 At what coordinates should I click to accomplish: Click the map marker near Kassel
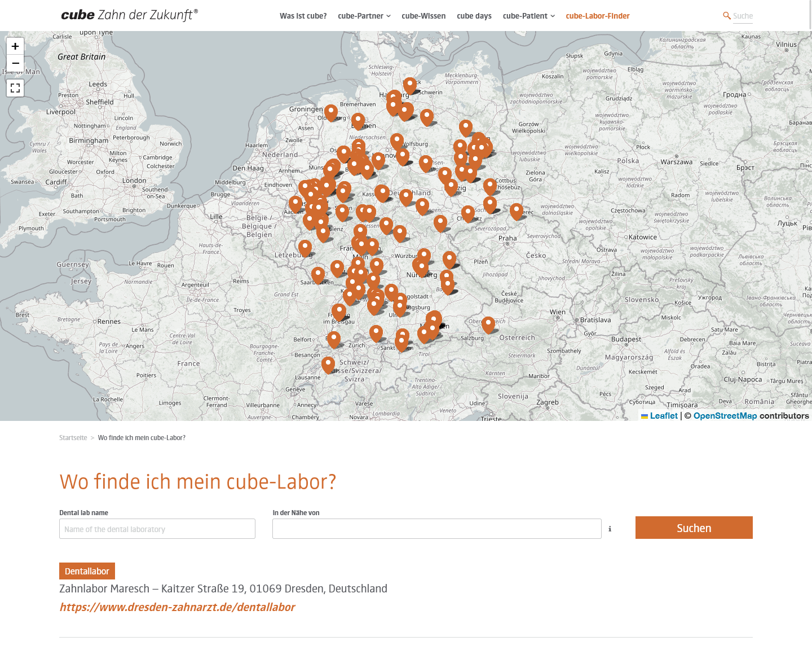[x=382, y=193]
